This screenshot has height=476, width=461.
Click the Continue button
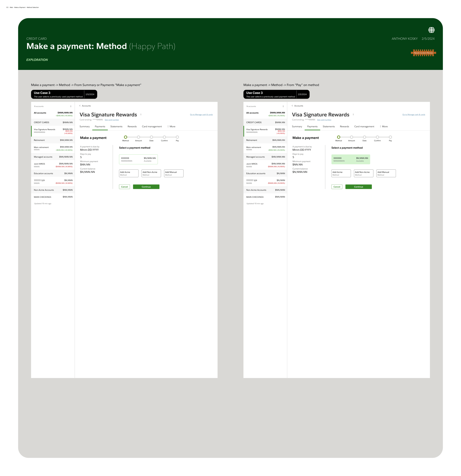(x=146, y=186)
